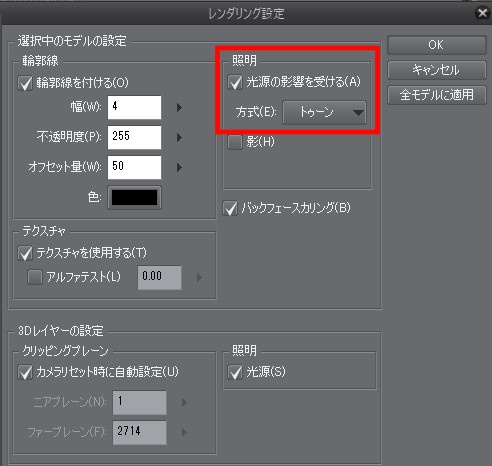Toggle 光源の影響を受ける(A) checkbox

pos(235,82)
